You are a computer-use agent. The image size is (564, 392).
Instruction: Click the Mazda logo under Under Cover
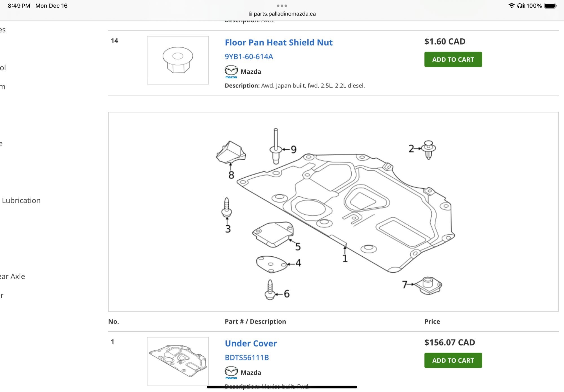click(231, 373)
